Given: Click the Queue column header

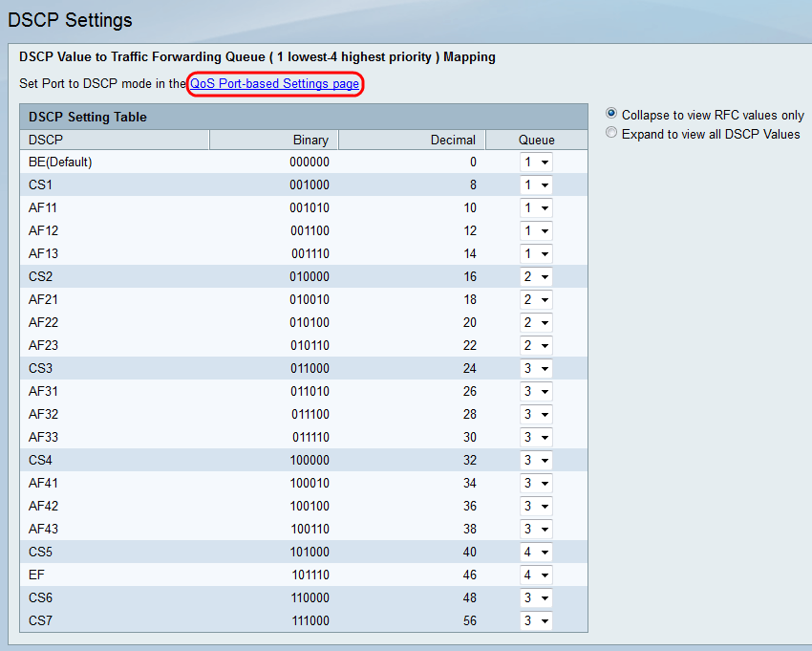Looking at the screenshot, I should (537, 140).
